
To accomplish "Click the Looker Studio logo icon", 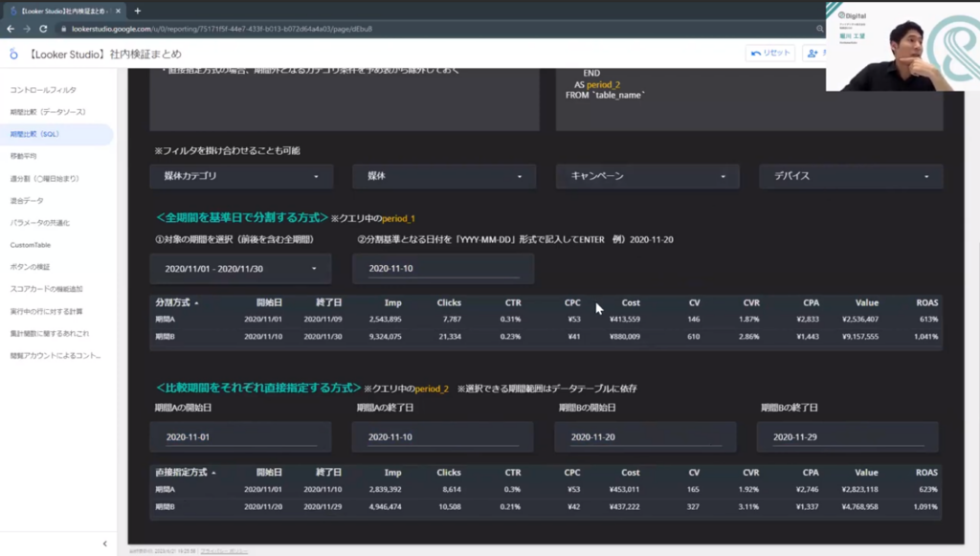I will pos(13,54).
